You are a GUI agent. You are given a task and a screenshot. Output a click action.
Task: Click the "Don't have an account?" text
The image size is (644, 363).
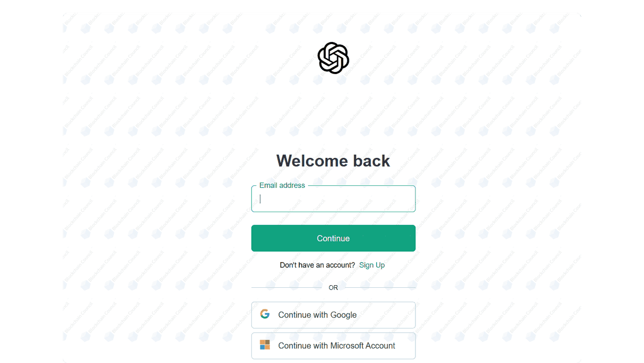click(317, 265)
